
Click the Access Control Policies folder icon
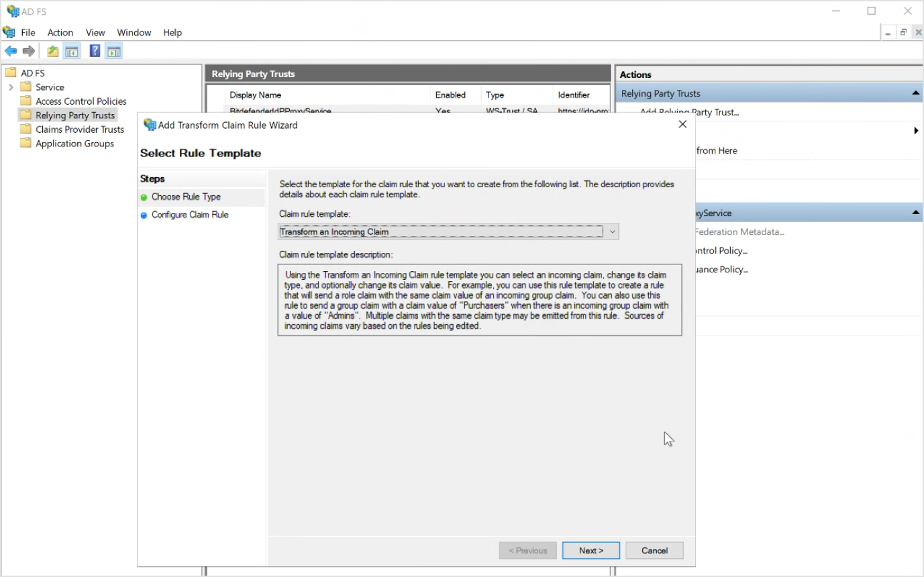(x=25, y=101)
